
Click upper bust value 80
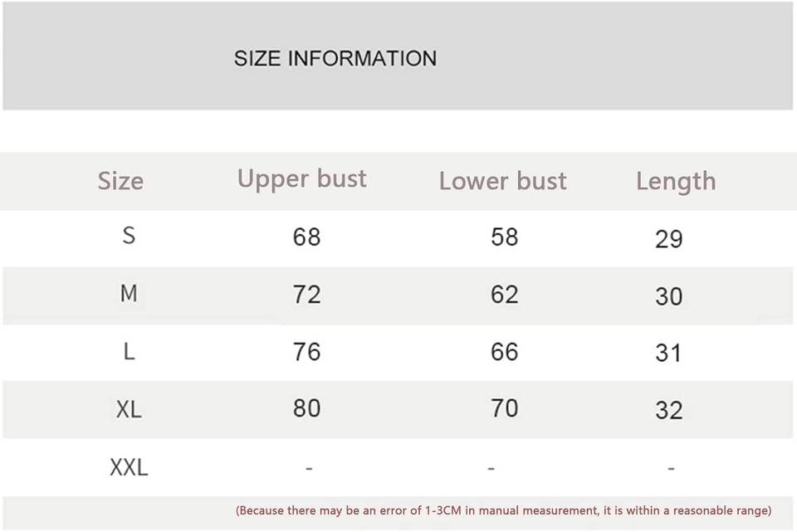pyautogui.click(x=306, y=408)
